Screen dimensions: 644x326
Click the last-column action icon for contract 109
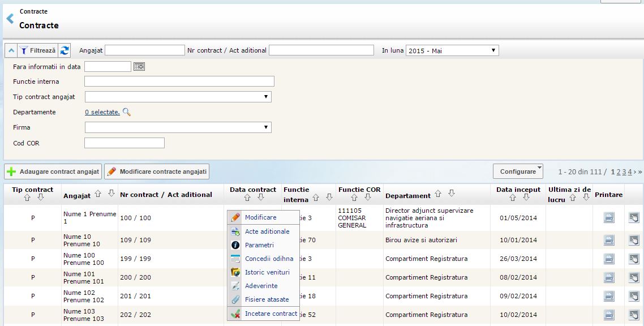click(x=634, y=240)
